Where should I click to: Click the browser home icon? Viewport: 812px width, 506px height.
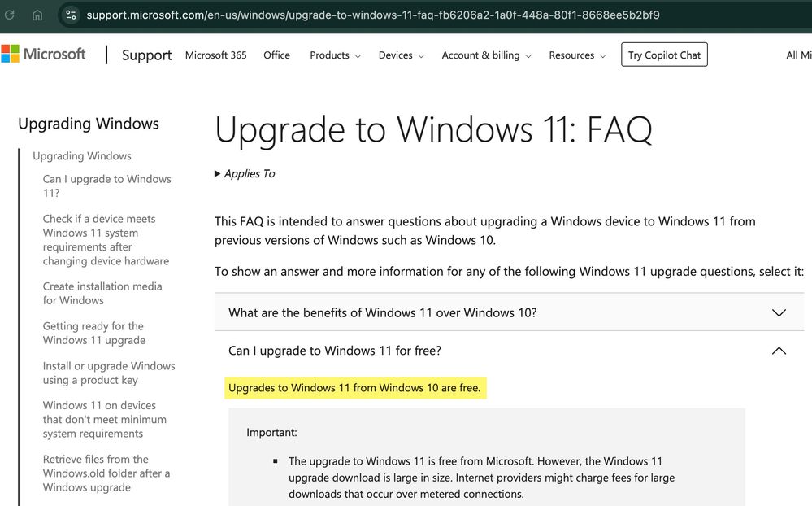click(x=37, y=15)
